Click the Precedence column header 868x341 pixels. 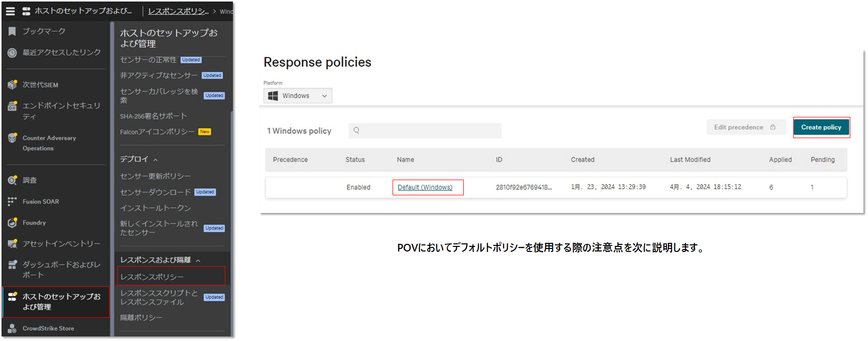pyautogui.click(x=291, y=159)
